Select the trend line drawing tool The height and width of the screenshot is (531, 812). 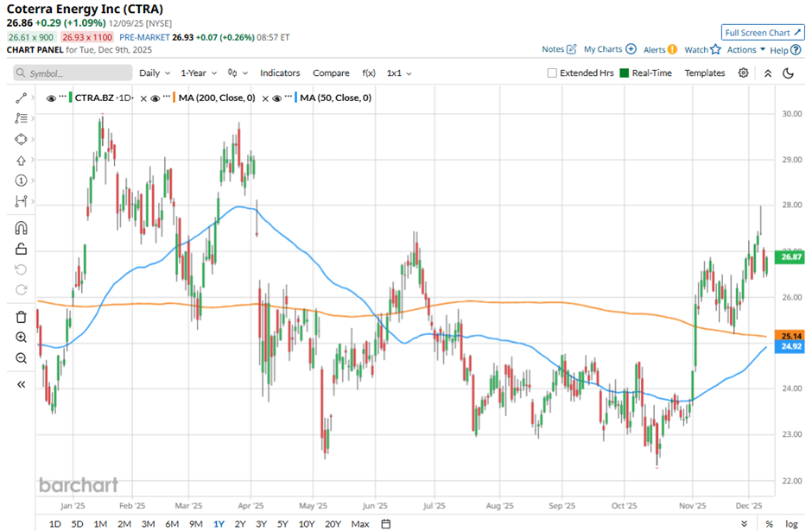pos(21,98)
